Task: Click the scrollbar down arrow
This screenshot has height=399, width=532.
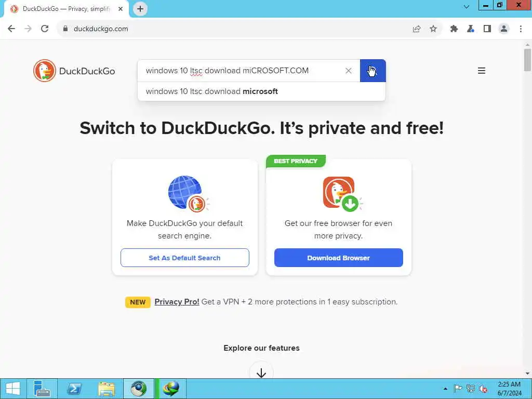Action: tap(527, 374)
